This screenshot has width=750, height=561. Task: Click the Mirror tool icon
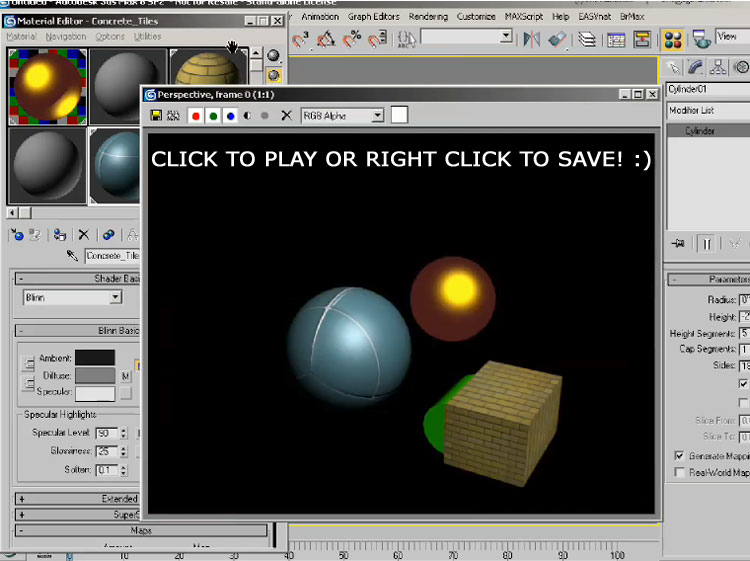[532, 39]
